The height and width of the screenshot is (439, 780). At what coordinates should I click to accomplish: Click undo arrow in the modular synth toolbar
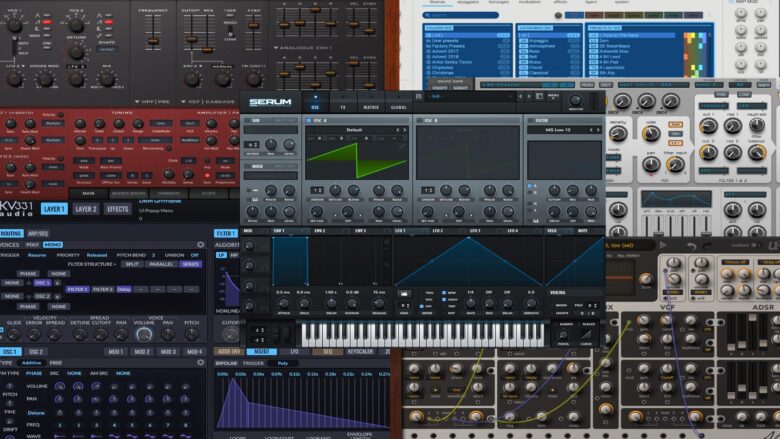691,246
